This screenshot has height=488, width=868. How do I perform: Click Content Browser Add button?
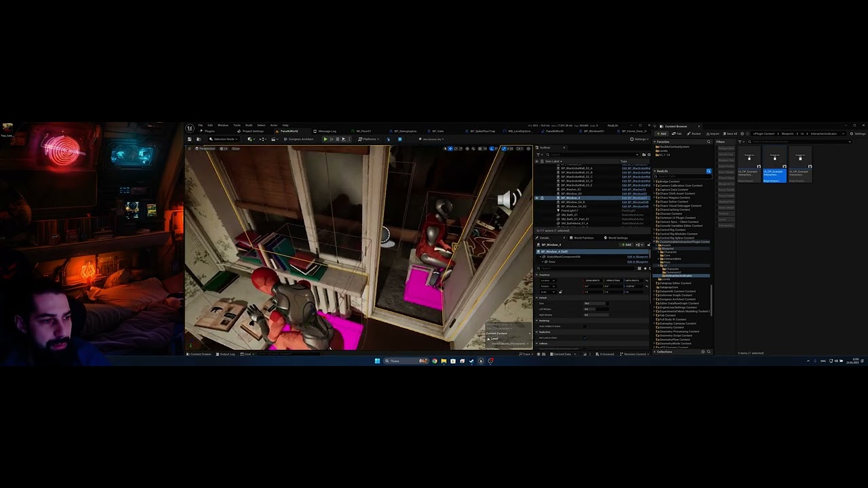coord(661,134)
